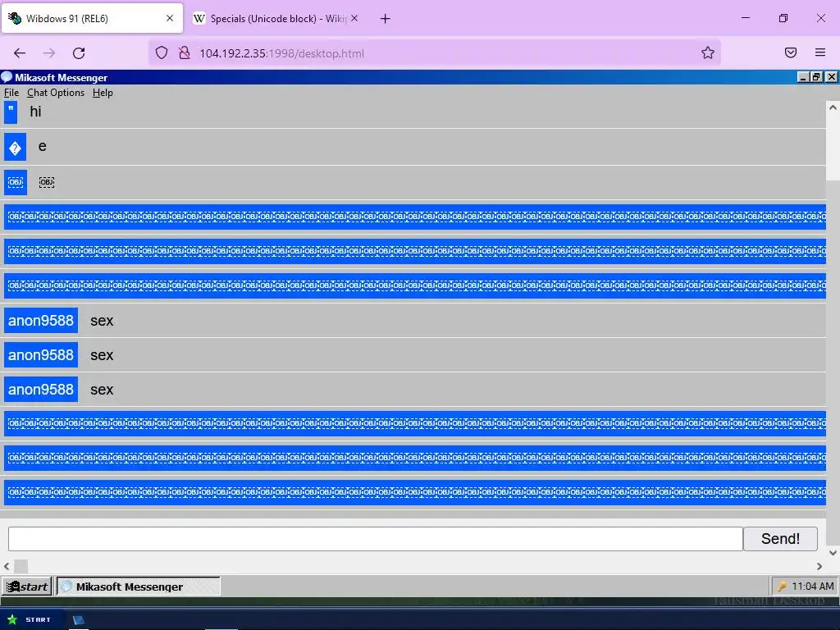Click the tracking protection shield icon
Screen dimensions: 840x630
(x=162, y=52)
